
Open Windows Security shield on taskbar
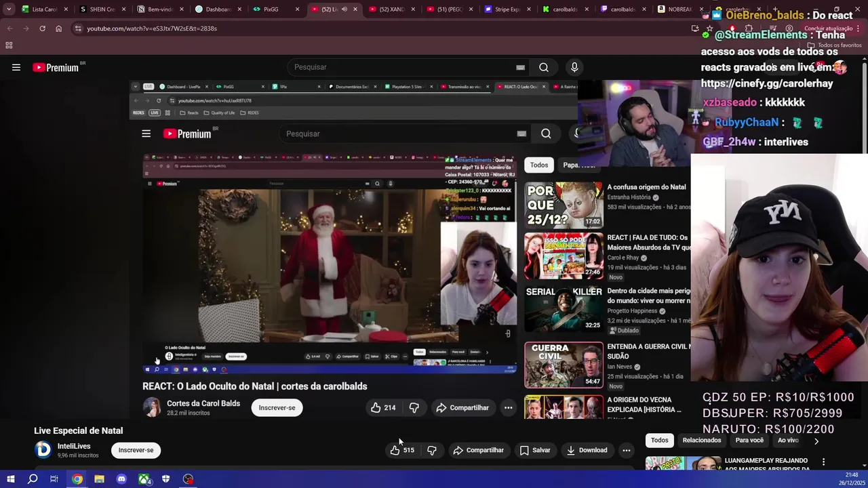[165, 479]
